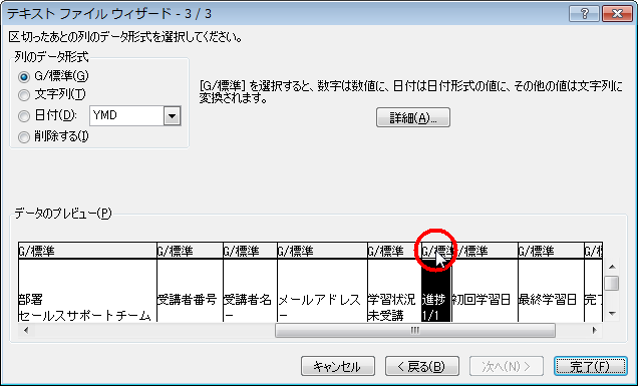Click the キャンセル button

click(x=338, y=366)
